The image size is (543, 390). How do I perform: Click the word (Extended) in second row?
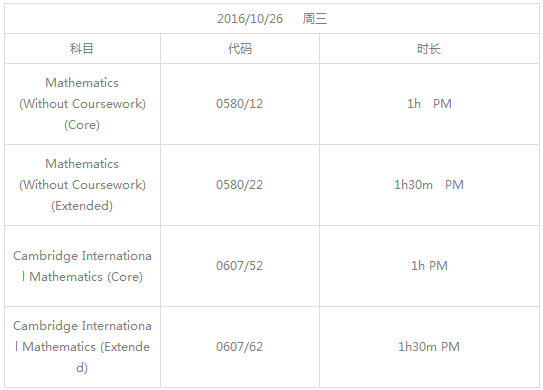click(x=82, y=206)
